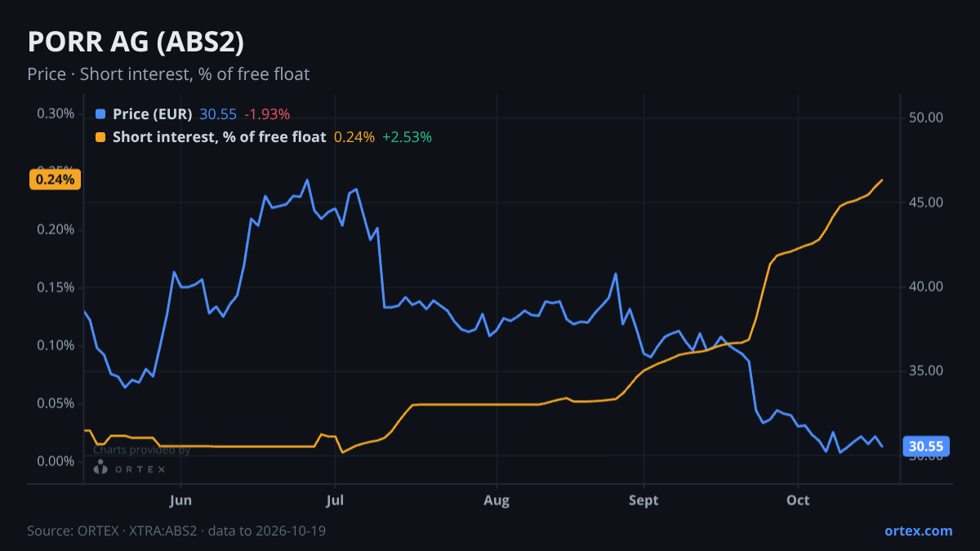Screen dimensions: 980x551
Task: Click the source line ORTEX · XTRA:ABS2 text
Action: pyautogui.click(x=176, y=531)
